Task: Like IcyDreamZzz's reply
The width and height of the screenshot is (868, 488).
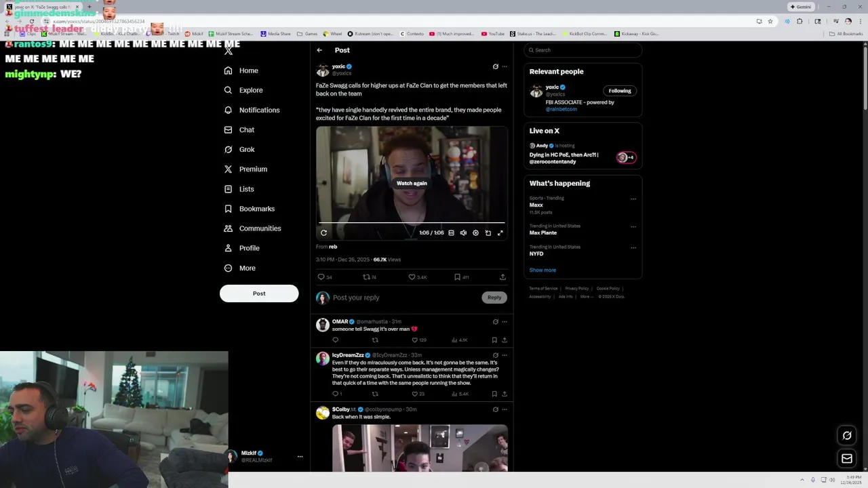Action: (415, 394)
